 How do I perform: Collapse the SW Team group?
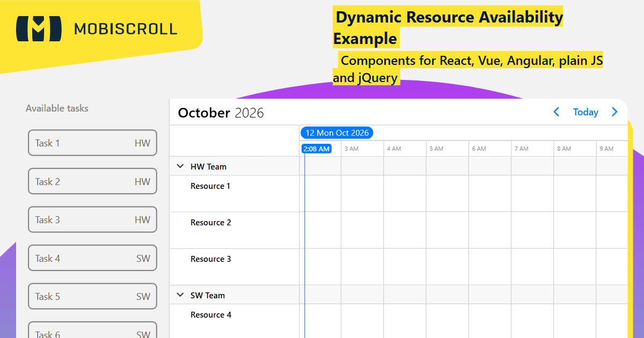click(x=180, y=295)
